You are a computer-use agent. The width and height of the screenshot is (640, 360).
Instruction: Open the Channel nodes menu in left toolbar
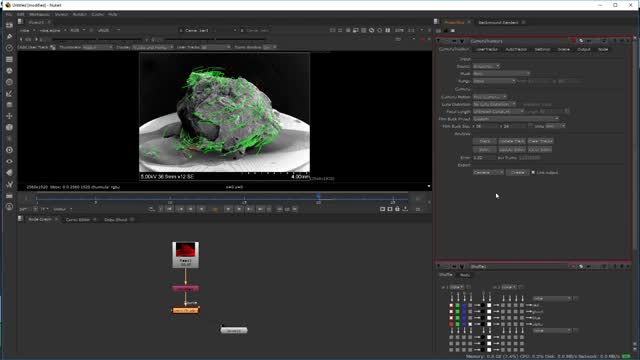[x=9, y=60]
